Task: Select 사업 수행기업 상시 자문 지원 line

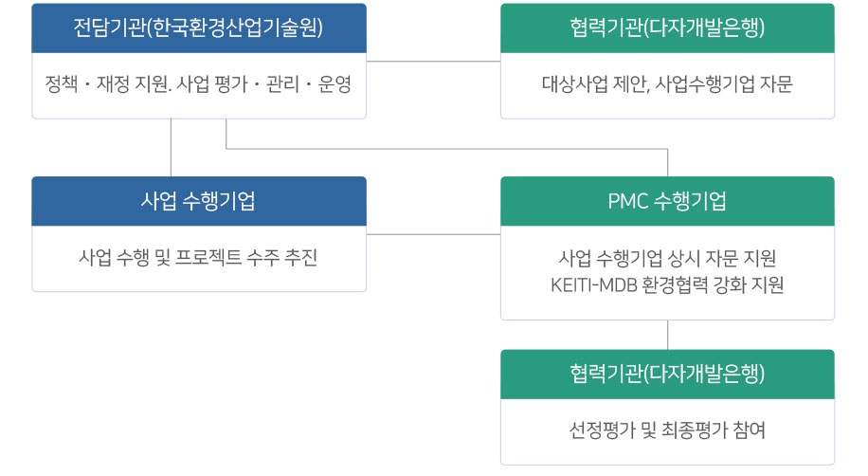Action: (667, 258)
